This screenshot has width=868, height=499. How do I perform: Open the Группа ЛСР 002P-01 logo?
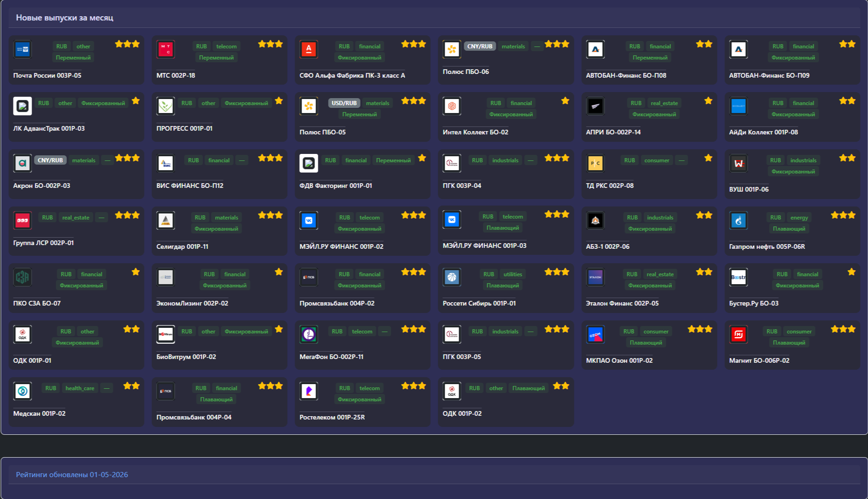click(22, 220)
